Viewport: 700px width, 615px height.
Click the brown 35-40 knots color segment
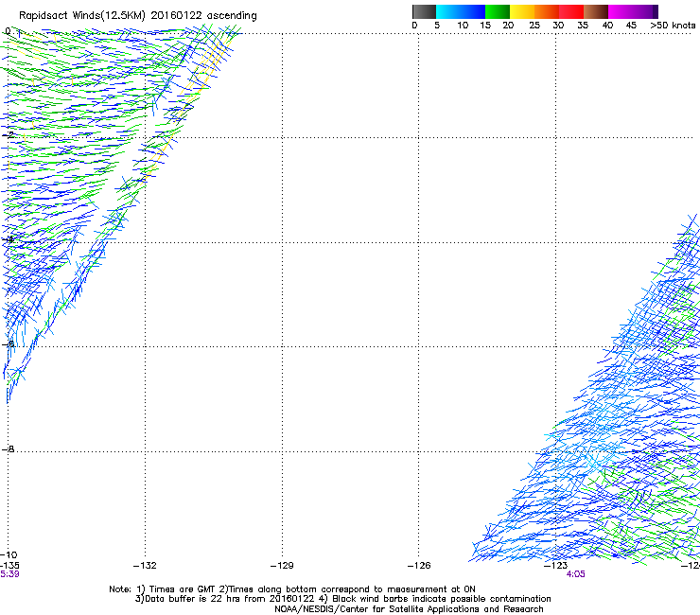596,11
